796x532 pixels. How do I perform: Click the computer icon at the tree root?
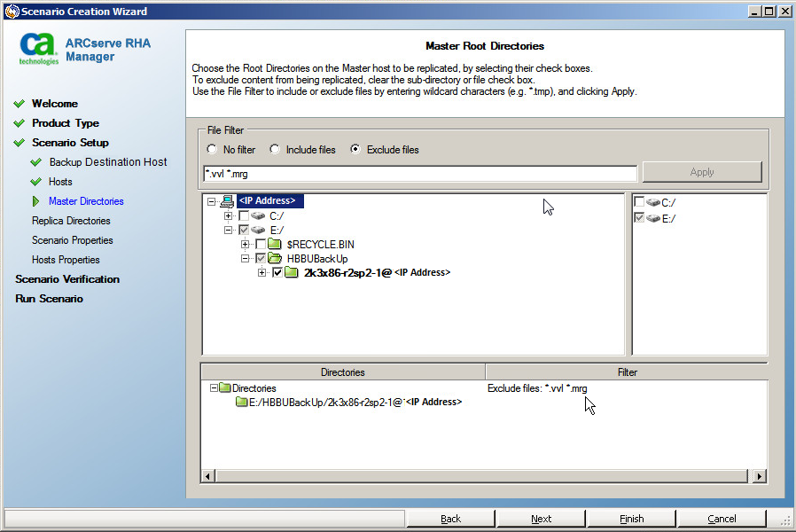coord(227,201)
